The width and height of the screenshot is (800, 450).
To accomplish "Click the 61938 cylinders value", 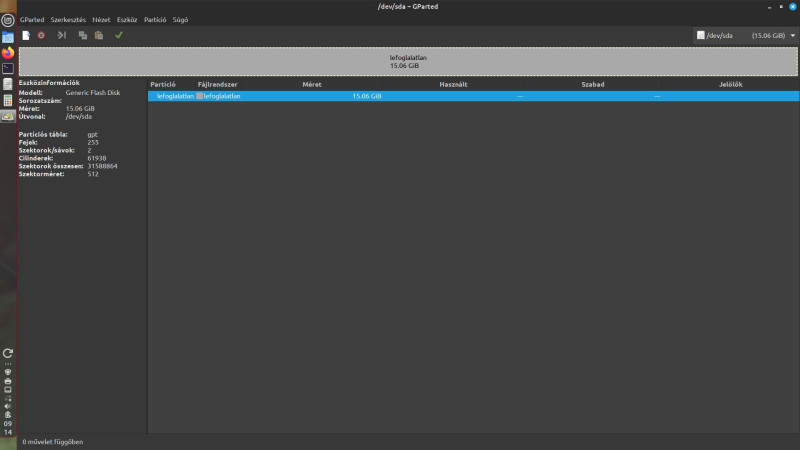I will point(97,158).
